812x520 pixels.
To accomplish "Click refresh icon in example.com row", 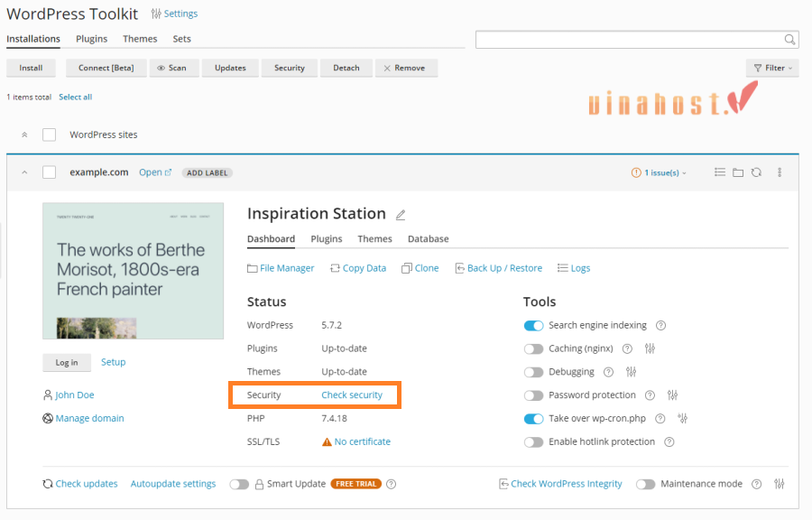I will (x=757, y=172).
